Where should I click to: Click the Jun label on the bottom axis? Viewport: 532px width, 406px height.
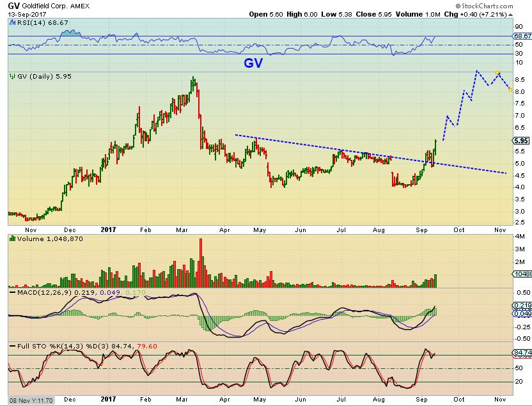(x=301, y=400)
